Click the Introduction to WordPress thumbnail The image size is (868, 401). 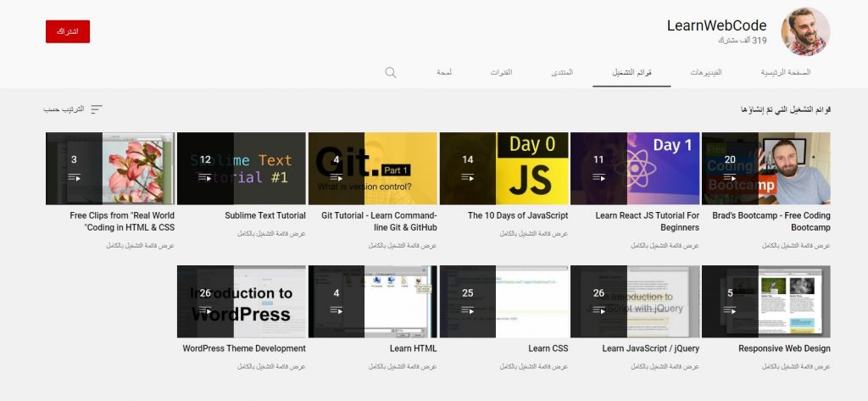pyautogui.click(x=242, y=301)
